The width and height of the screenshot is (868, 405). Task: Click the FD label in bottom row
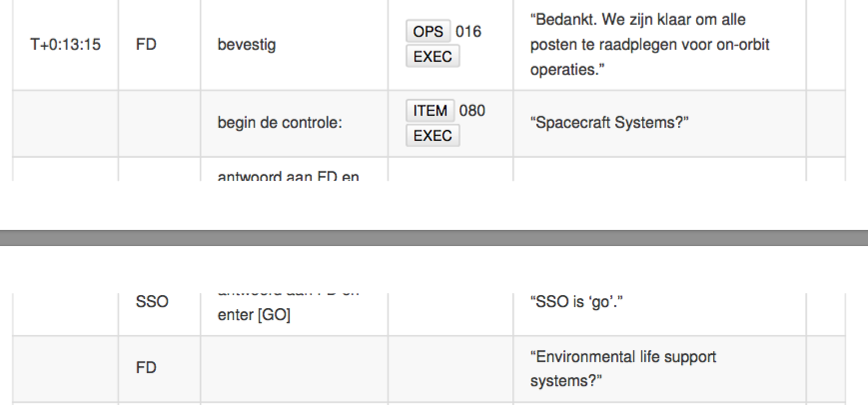(146, 368)
